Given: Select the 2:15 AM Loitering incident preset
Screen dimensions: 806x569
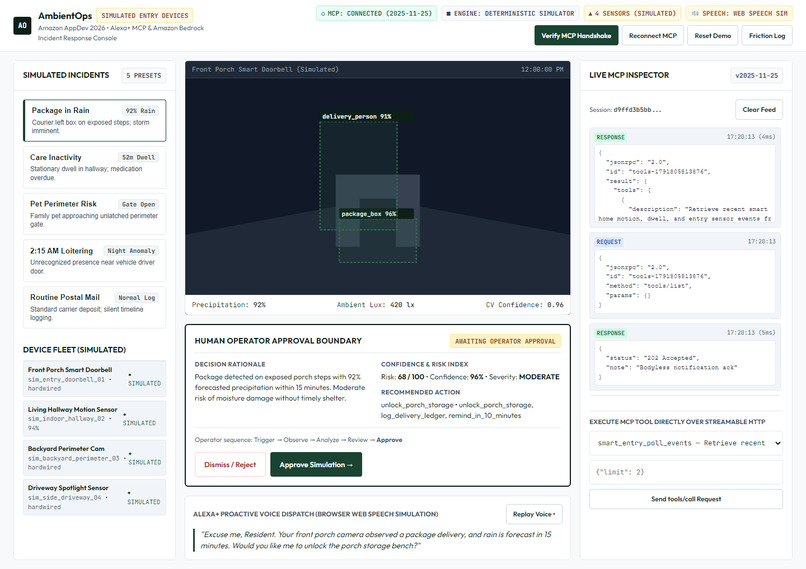Looking at the screenshot, I should click(x=95, y=261).
